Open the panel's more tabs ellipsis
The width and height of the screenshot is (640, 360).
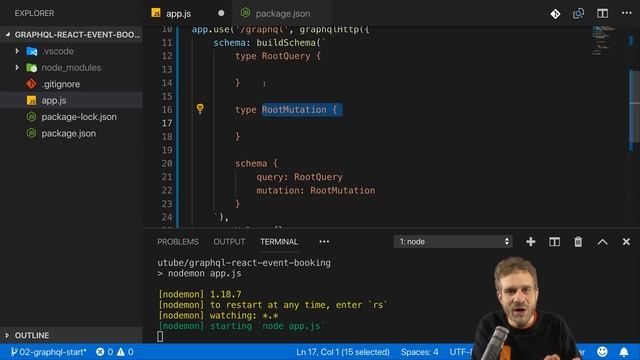(324, 242)
